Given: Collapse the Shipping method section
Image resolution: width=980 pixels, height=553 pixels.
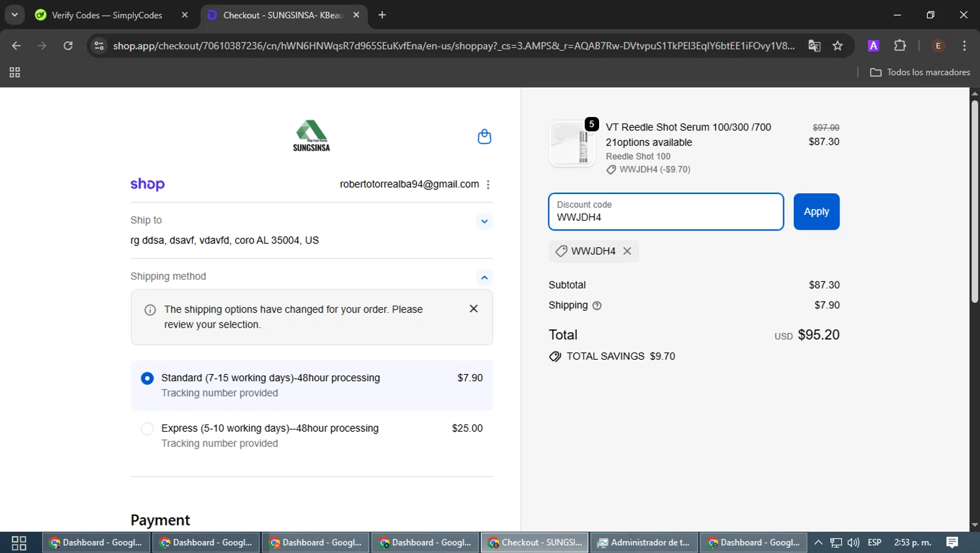Looking at the screenshot, I should coord(484,277).
